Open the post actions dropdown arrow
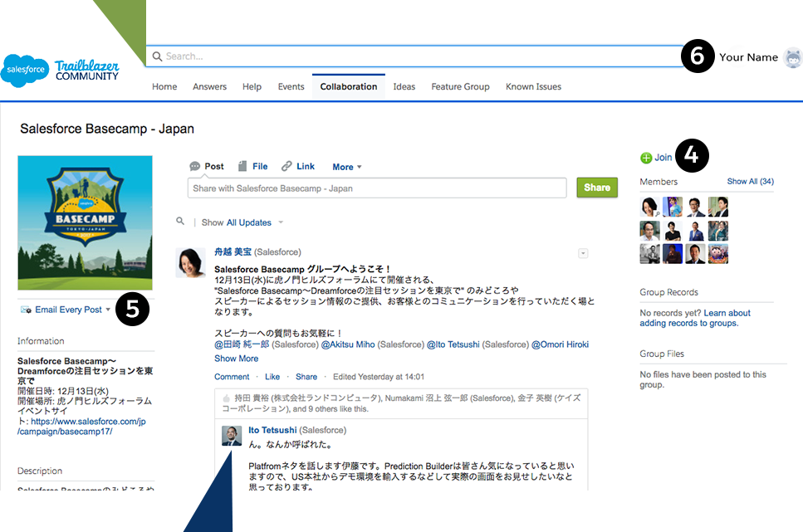This screenshot has width=803, height=532. (x=583, y=253)
